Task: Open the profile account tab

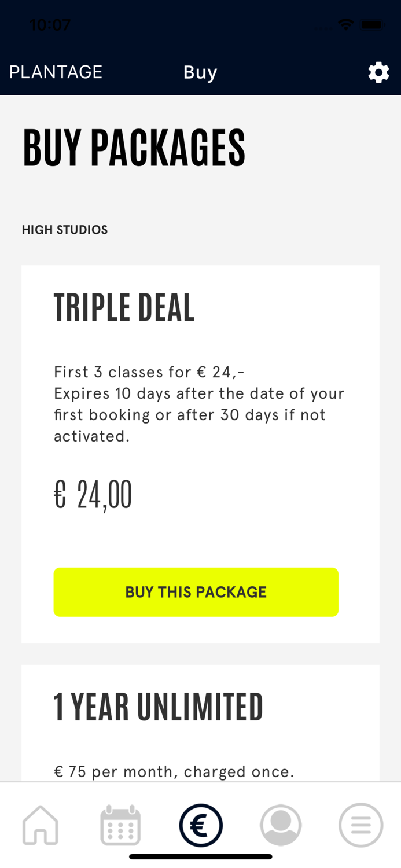Action: [x=281, y=825]
